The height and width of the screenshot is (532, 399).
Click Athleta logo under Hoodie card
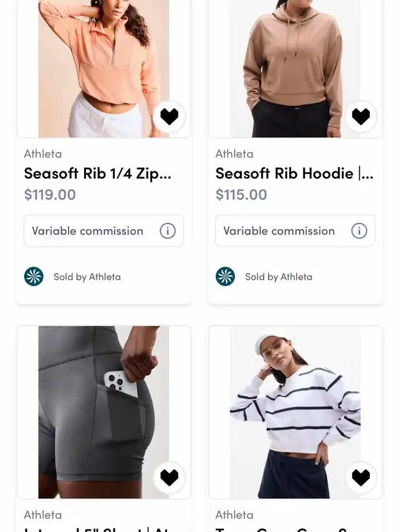[225, 277]
